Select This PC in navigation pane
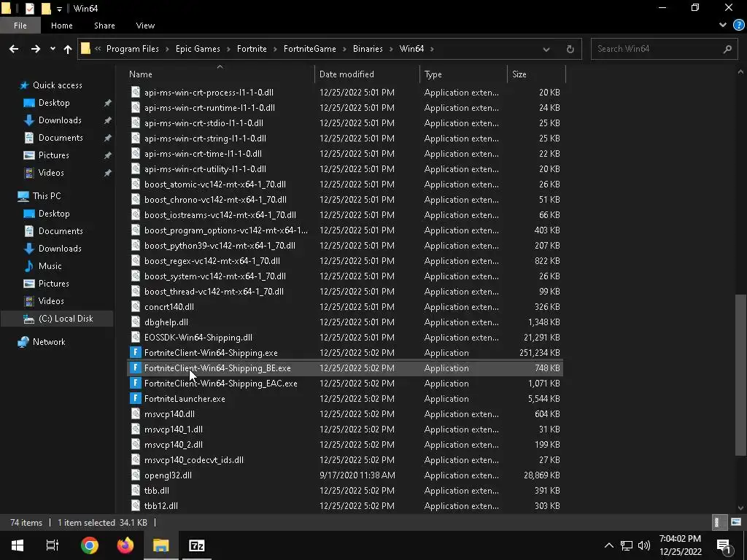This screenshot has width=747, height=560. pyautogui.click(x=46, y=195)
